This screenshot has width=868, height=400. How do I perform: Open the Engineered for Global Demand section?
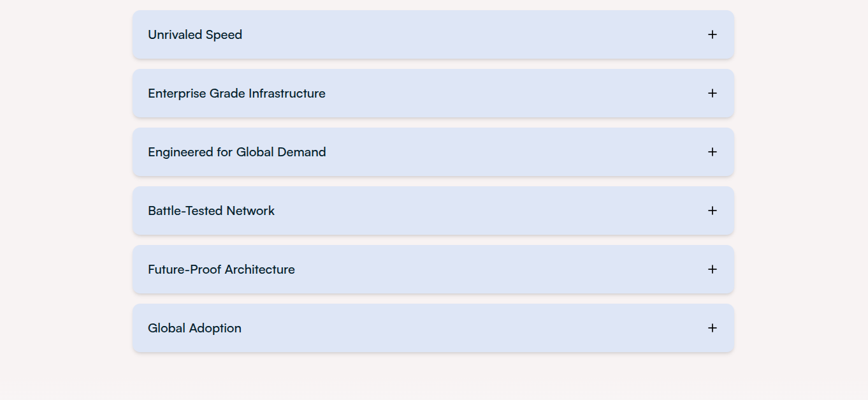[433, 152]
